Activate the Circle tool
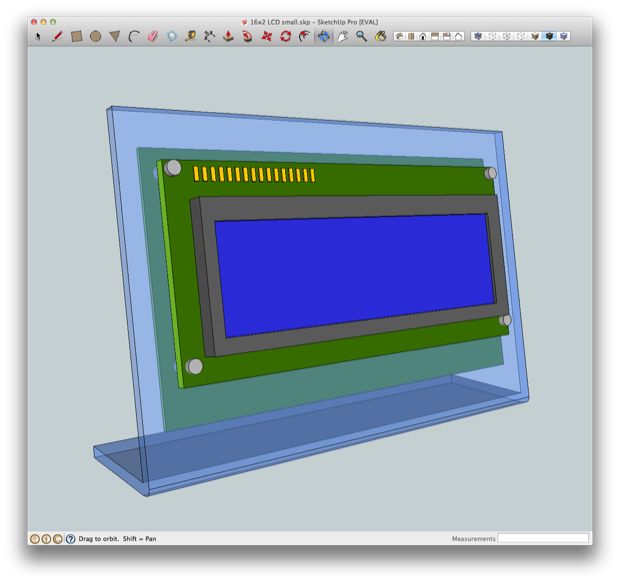Viewport: 620px width, 583px height. [x=95, y=36]
